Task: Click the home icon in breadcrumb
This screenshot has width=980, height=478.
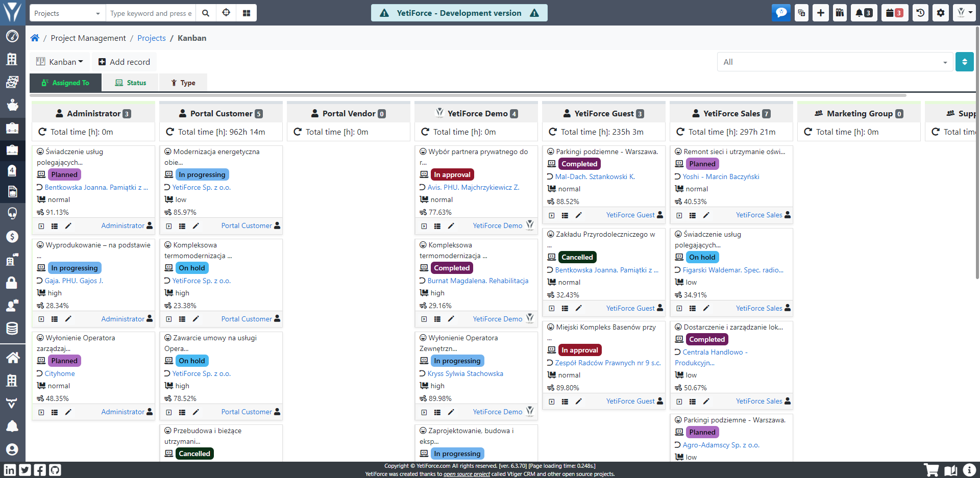Action: [35, 38]
